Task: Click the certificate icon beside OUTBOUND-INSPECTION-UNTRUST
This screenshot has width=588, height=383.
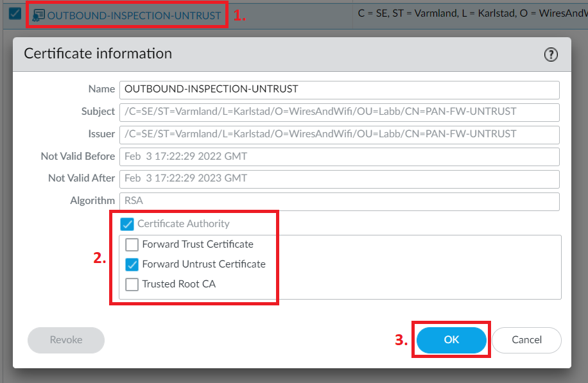Action: (x=40, y=13)
